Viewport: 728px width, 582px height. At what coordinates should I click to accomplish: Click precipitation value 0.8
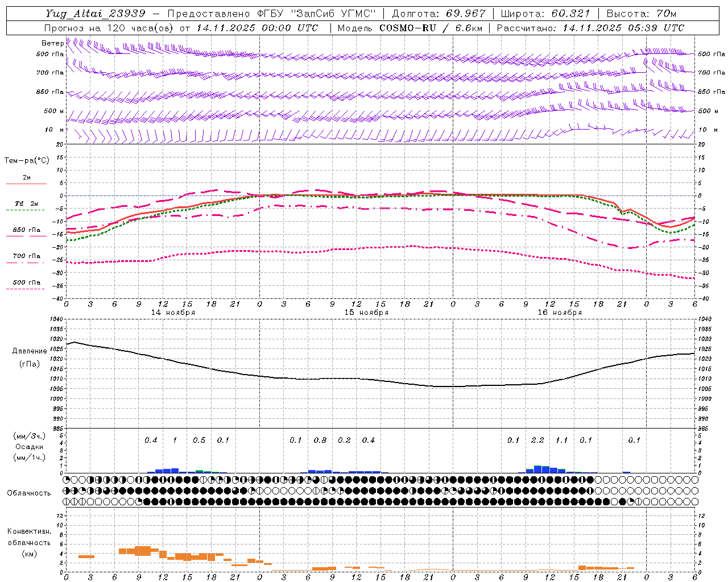tap(320, 440)
